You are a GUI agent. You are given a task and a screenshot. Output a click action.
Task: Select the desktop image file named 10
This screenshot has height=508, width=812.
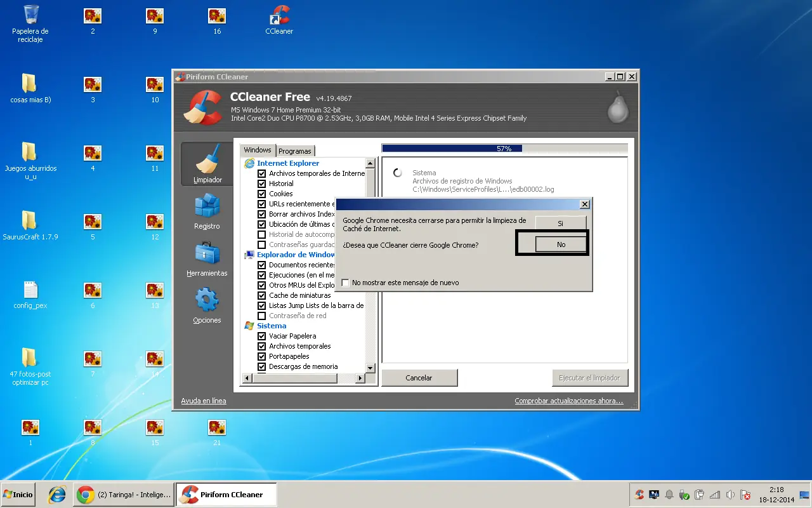click(x=155, y=84)
